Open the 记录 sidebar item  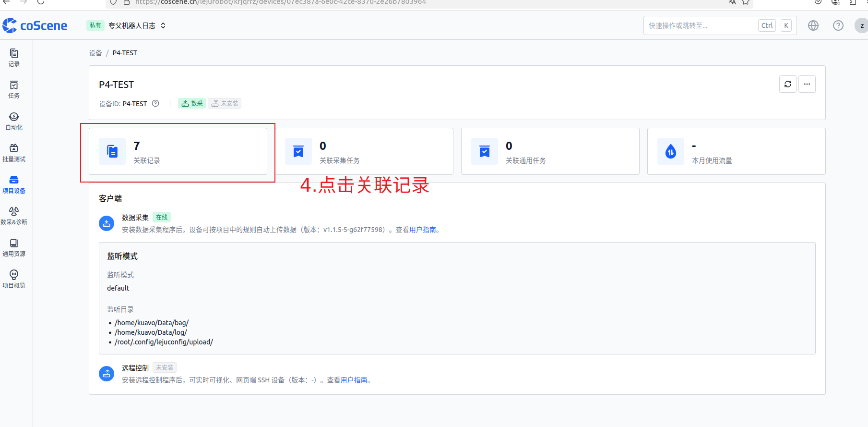pos(14,58)
